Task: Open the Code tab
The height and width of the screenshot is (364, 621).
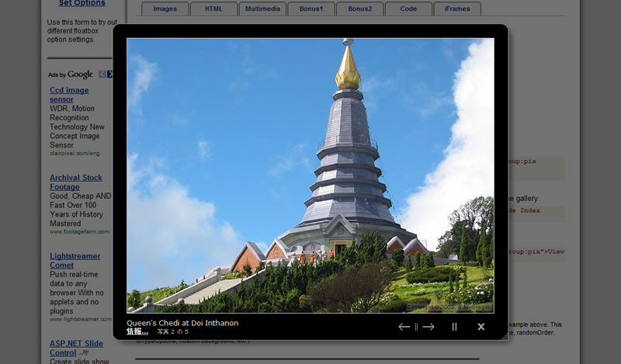Action: [408, 9]
